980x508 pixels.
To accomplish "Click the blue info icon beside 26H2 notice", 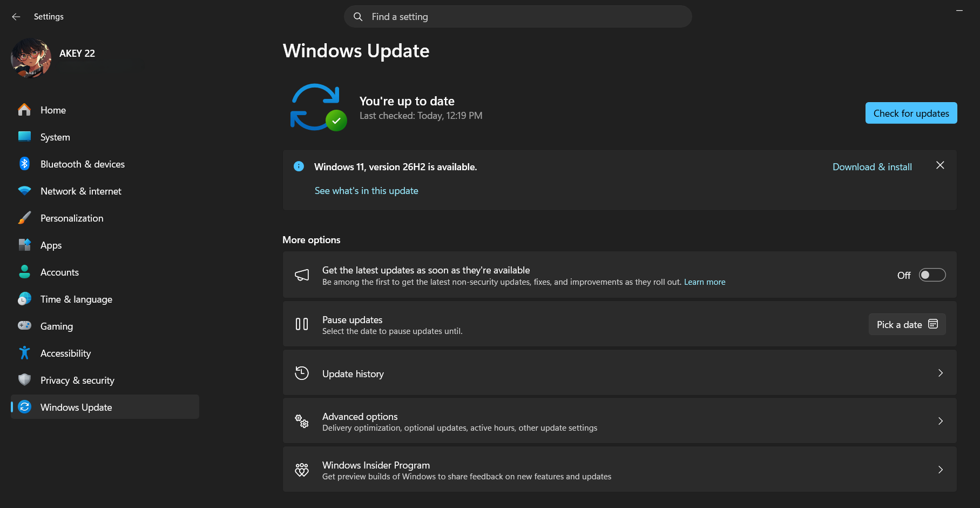I will click(299, 166).
